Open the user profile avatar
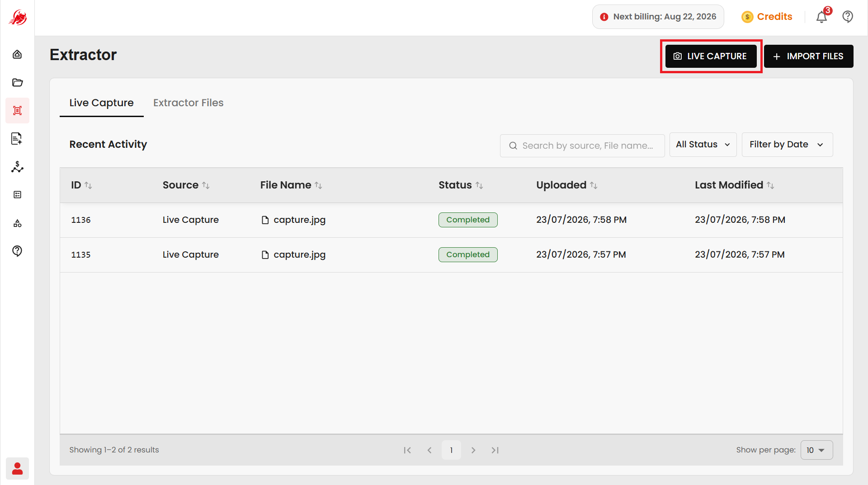The width and height of the screenshot is (868, 485). click(17, 468)
